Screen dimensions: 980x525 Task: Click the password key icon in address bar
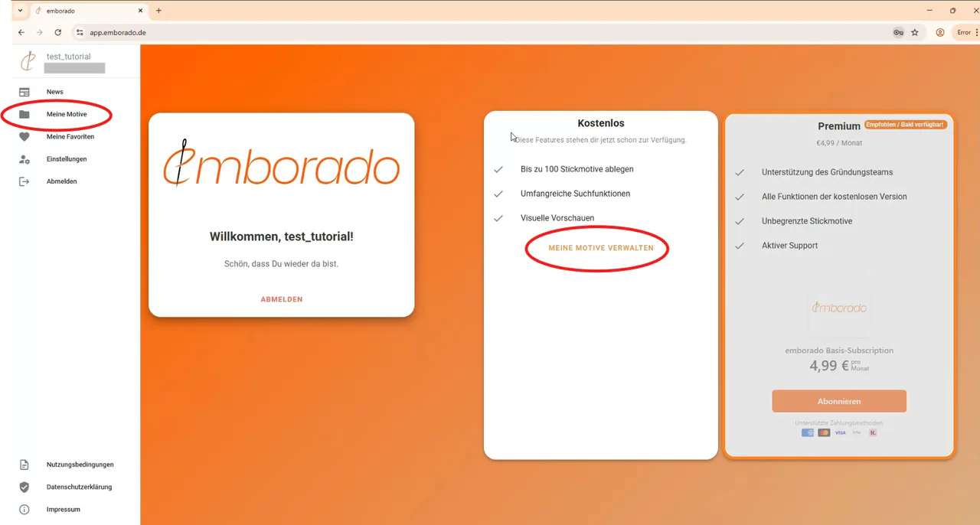898,33
